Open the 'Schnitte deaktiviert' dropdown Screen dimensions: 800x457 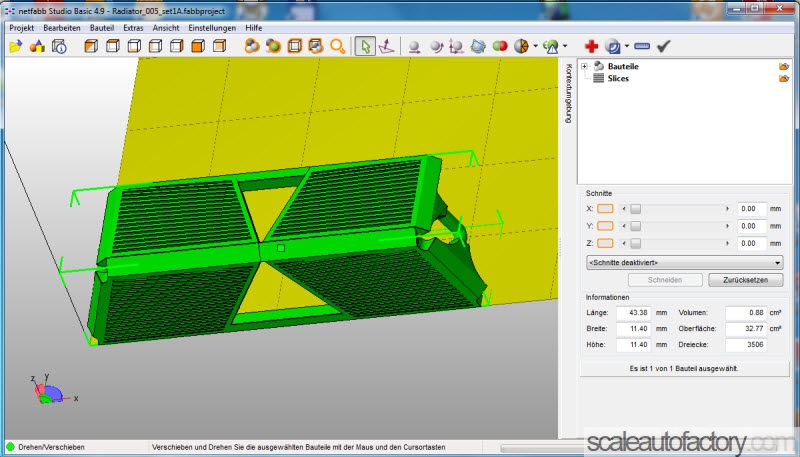[x=685, y=261]
